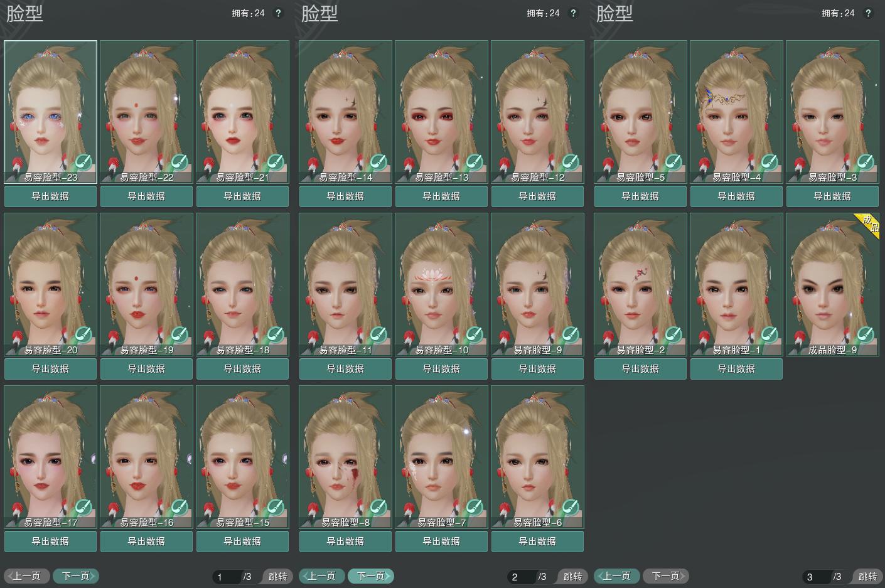Click the page number field showing 2

(522, 577)
